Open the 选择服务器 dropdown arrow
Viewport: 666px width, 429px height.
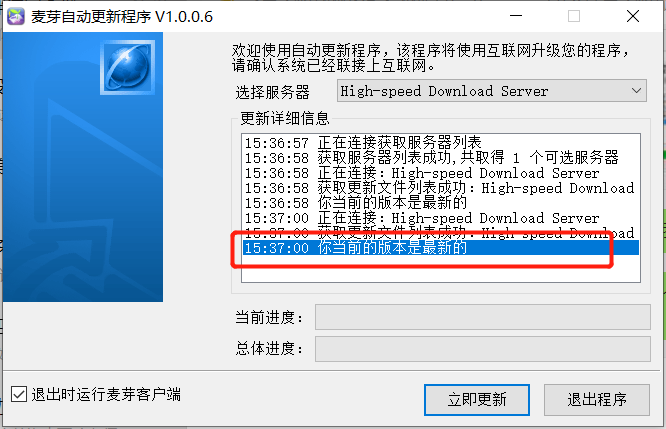click(x=636, y=90)
